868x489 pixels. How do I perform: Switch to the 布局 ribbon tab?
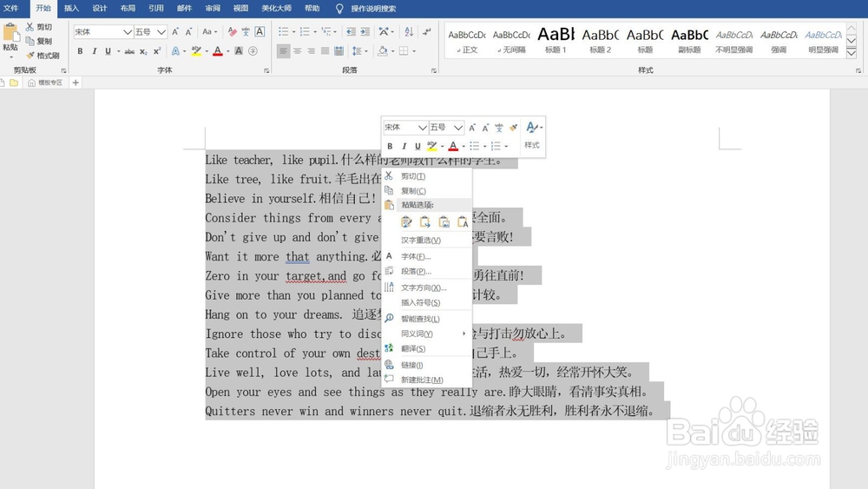click(x=128, y=9)
